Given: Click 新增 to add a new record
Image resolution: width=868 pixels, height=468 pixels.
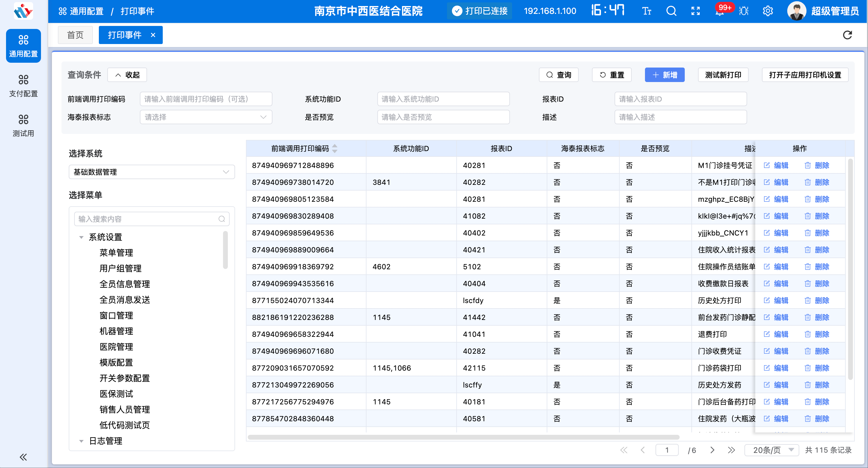Looking at the screenshot, I should (x=665, y=74).
